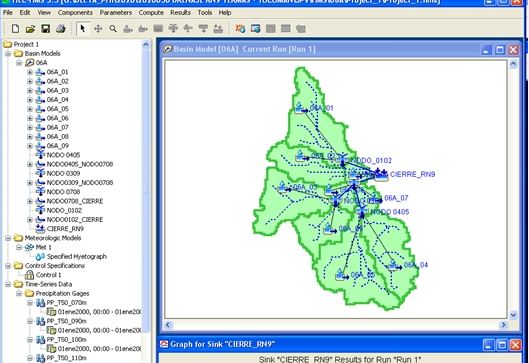Collapse the Met 1 tree node
This screenshot has width=529, height=363.
[x=19, y=247]
